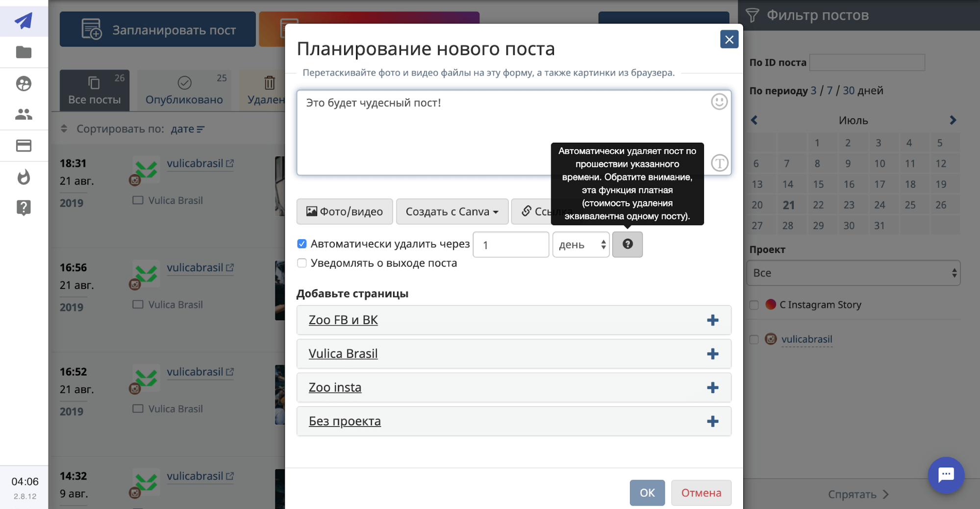980x509 pixels.
Task: Confirm the post with OK
Action: tap(647, 493)
